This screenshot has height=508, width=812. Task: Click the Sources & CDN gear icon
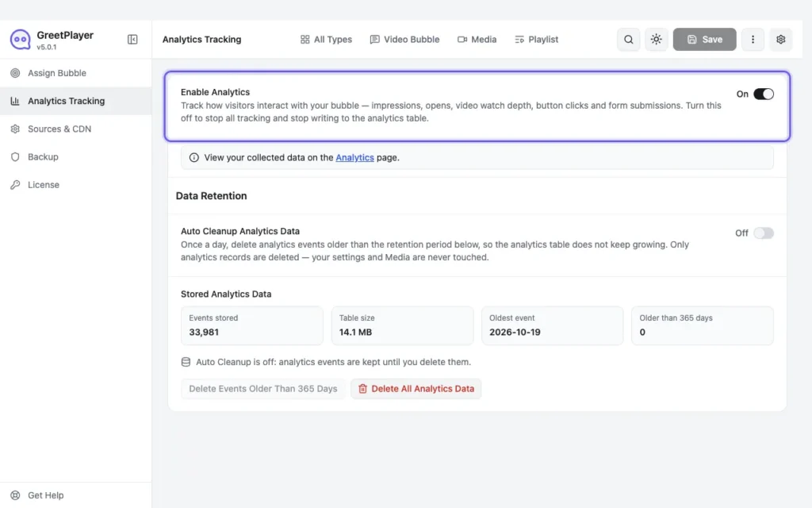pos(16,129)
